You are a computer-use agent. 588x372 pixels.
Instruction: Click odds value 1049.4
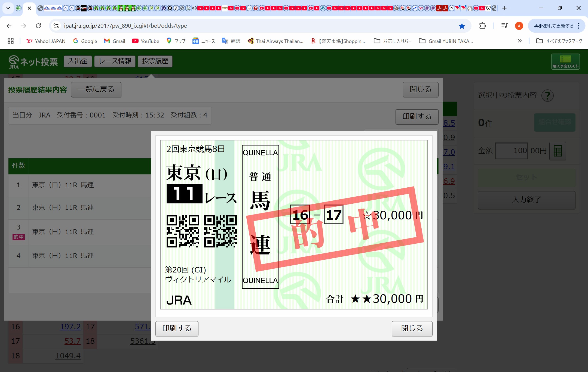pyautogui.click(x=68, y=356)
